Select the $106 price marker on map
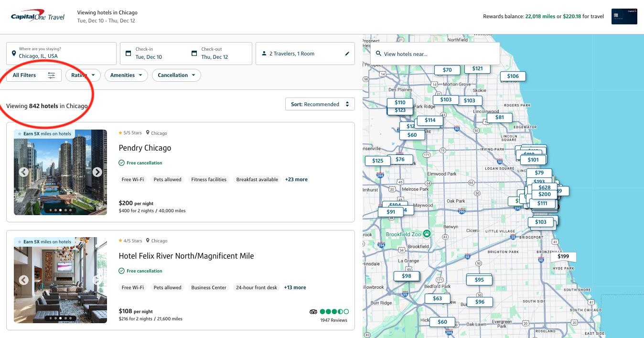Viewport: 644px width, 338px height. point(513,76)
